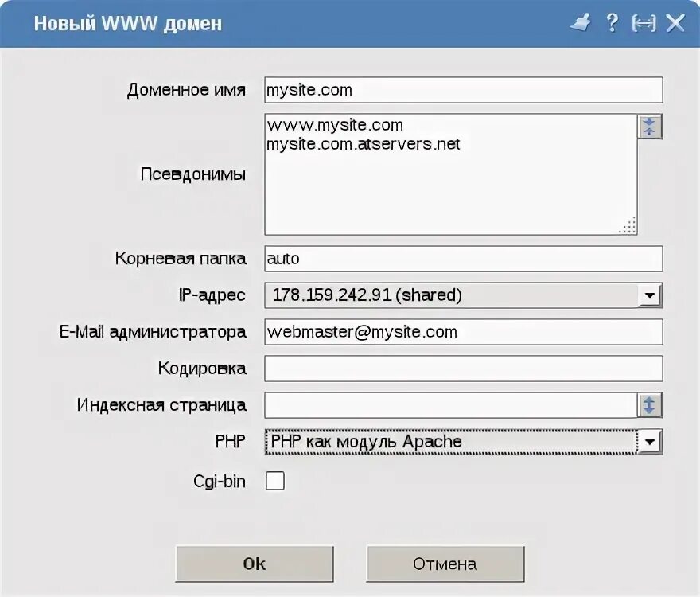
Task: Click the window width resize icon
Action: click(x=643, y=23)
